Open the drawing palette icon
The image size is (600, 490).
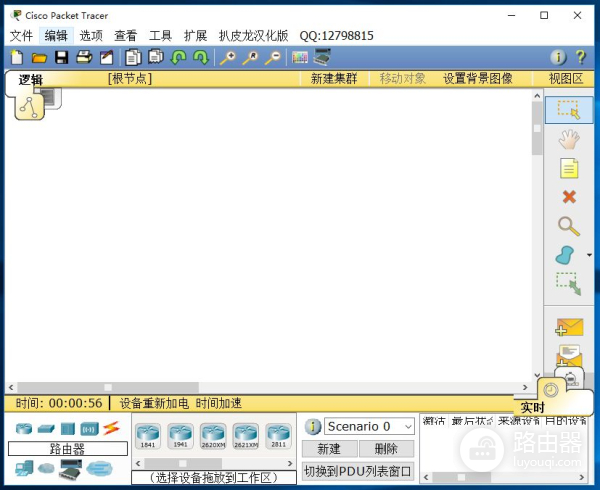pos(300,57)
